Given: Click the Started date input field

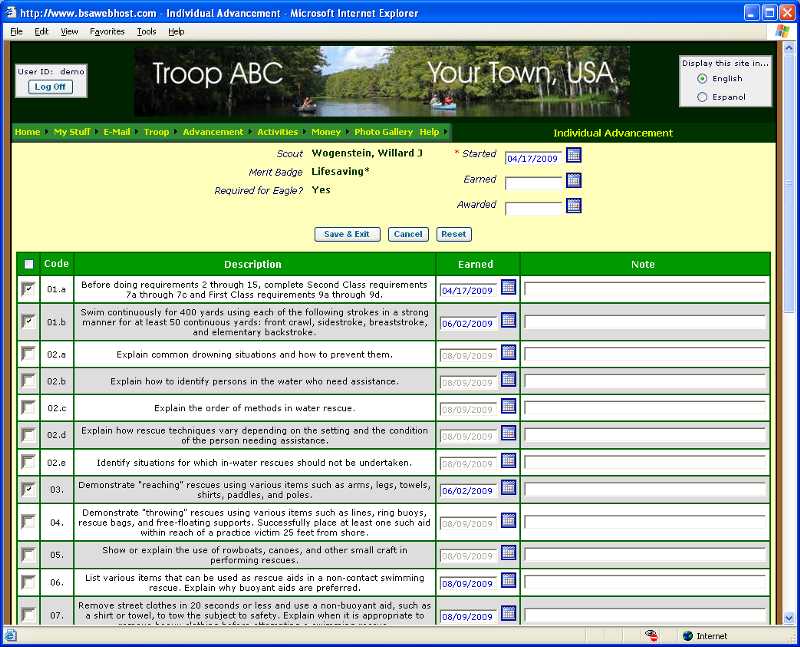Looking at the screenshot, I should 533,158.
